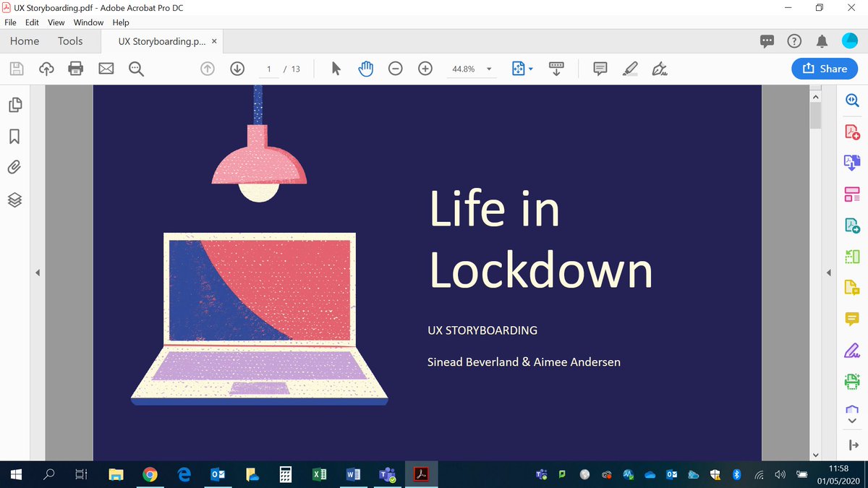The height and width of the screenshot is (488, 868).
Task: Click the fit page view icon
Action: (518, 69)
